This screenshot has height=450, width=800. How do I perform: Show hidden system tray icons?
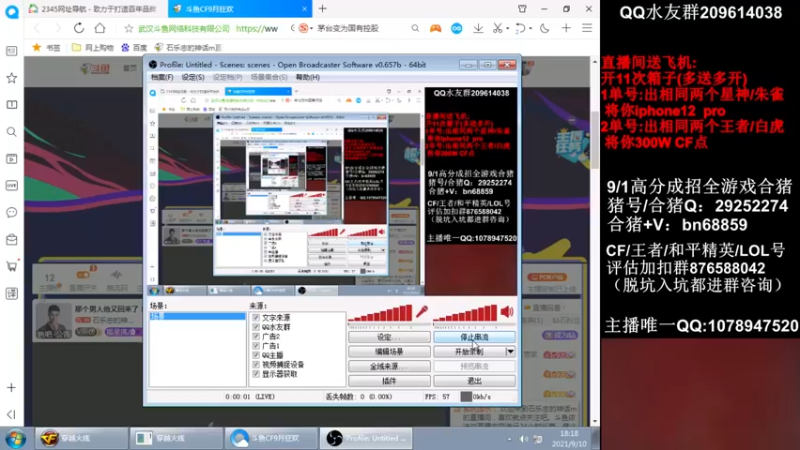pos(509,439)
